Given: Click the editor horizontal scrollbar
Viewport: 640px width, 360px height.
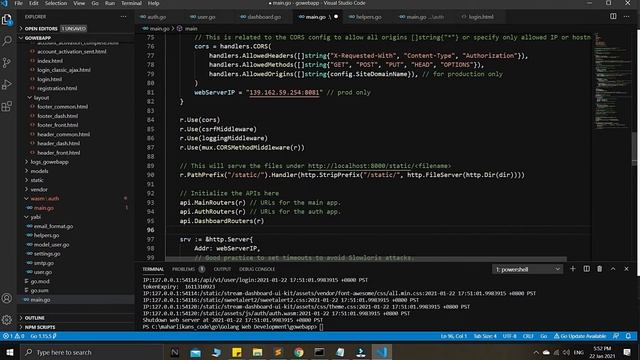Looking at the screenshot, I should coord(366,259).
